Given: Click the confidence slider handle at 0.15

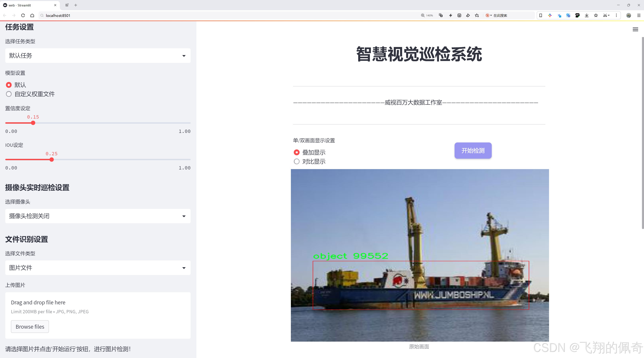Looking at the screenshot, I should [x=33, y=123].
